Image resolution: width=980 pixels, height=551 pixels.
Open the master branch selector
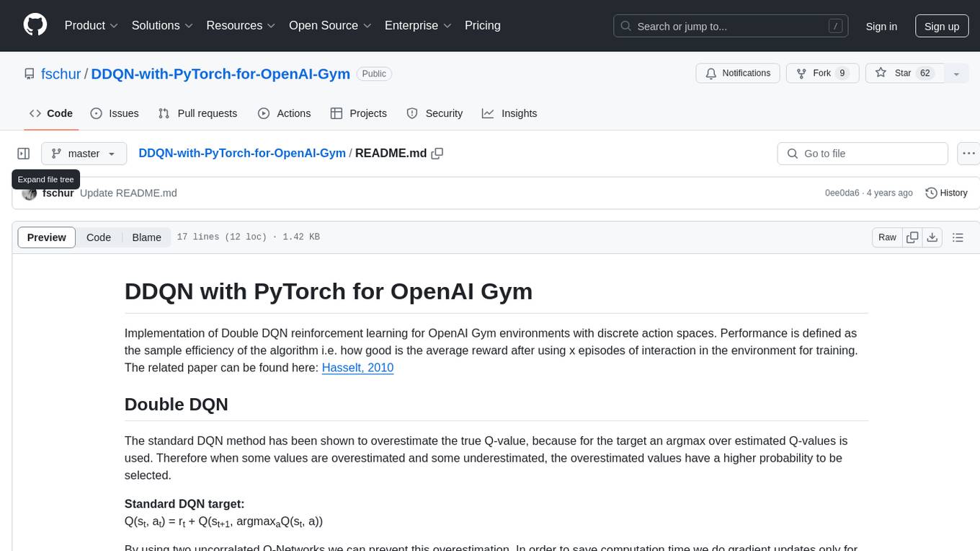coord(84,154)
